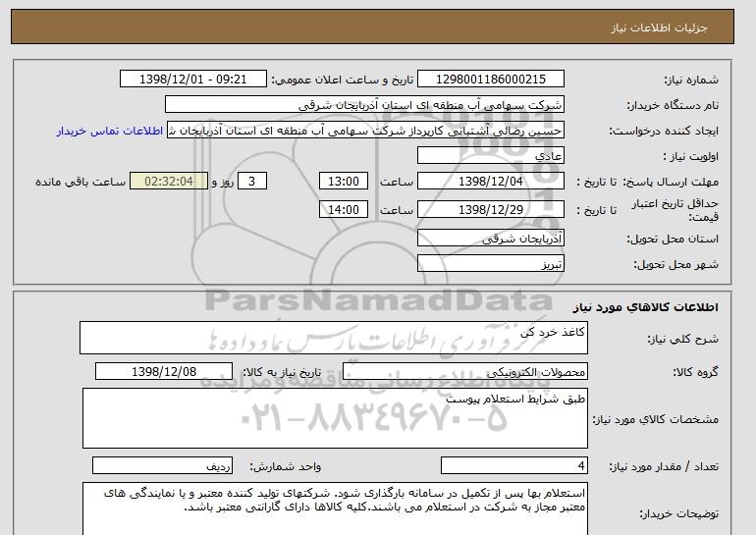This screenshot has width=756, height=535.
Task: Click the label واحد شمارش
Action: click(286, 466)
